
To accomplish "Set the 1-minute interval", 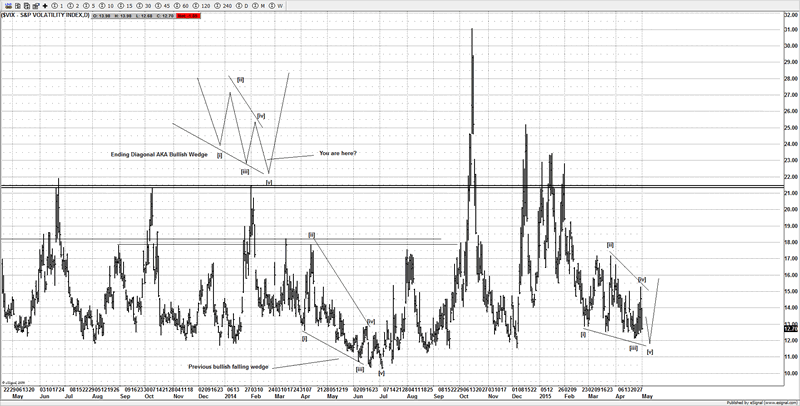I will point(57,6).
